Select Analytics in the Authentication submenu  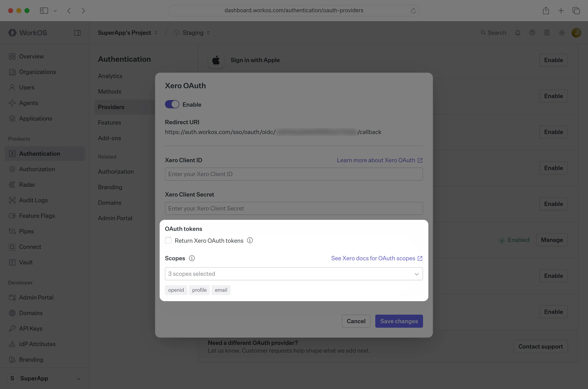click(110, 76)
